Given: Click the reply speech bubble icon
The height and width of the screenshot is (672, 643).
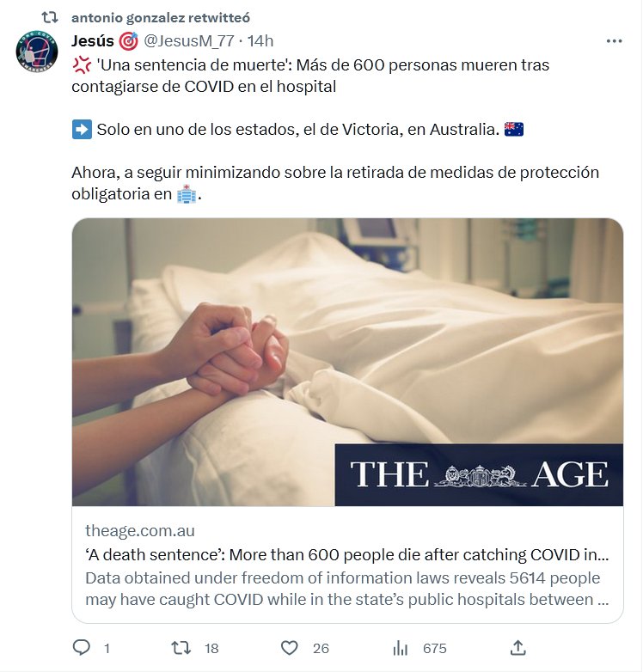Looking at the screenshot, I should point(82,648).
